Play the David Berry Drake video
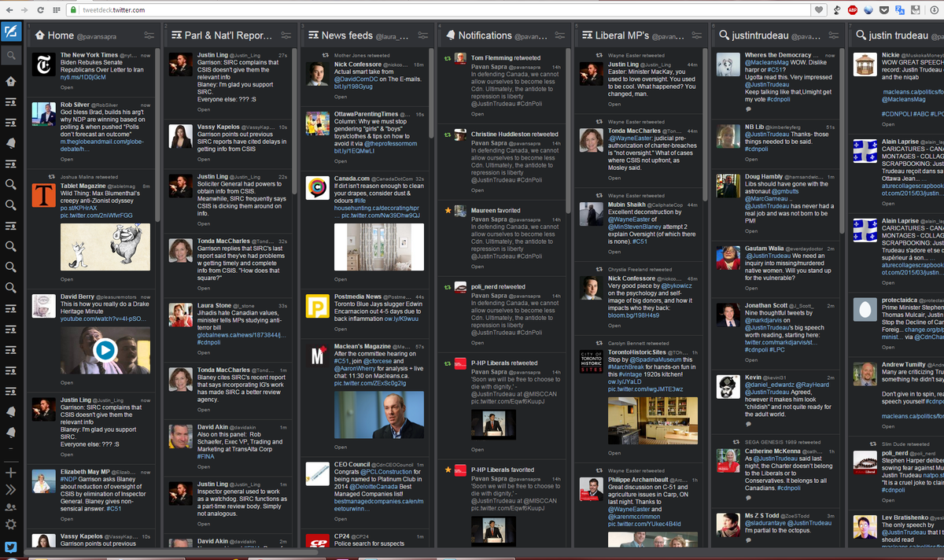 (105, 349)
